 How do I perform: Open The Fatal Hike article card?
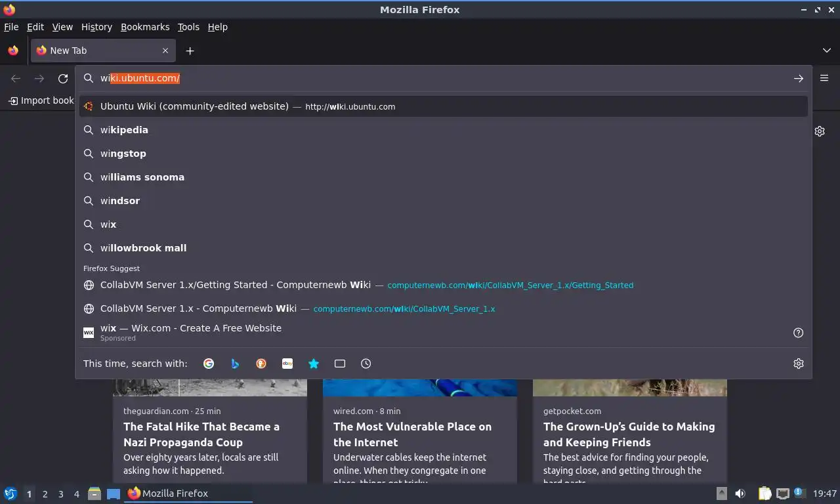tap(210, 430)
